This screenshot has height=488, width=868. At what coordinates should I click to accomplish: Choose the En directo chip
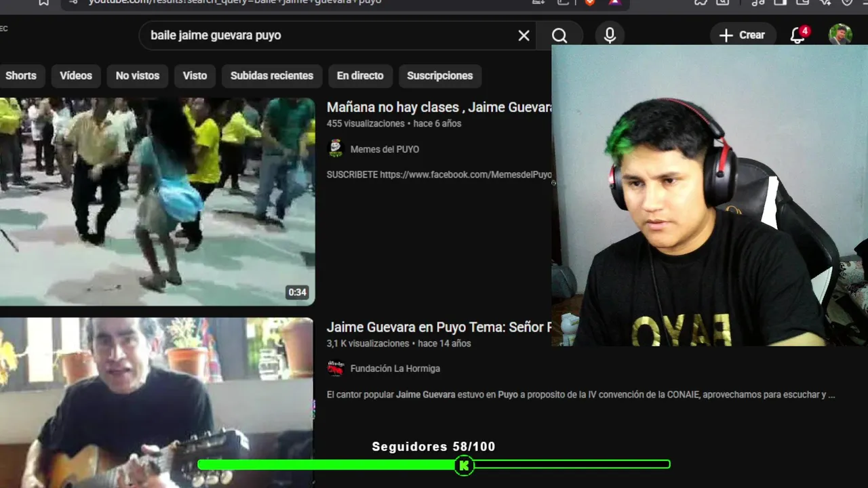coord(360,76)
